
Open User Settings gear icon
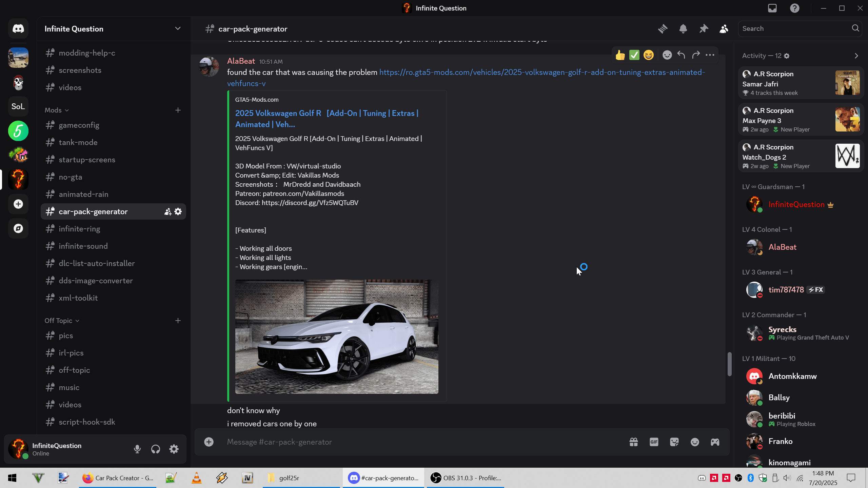174,449
